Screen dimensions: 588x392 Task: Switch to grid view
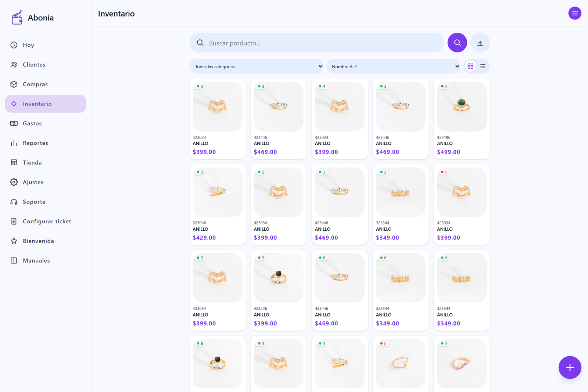pos(470,66)
